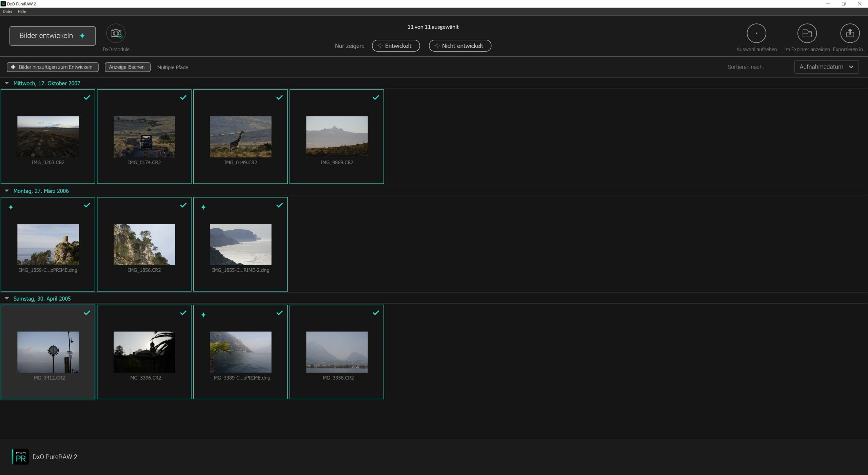Click processed star icon on IMG_1859 thumbnail
Viewport: 868px width, 475px height.
[11, 207]
